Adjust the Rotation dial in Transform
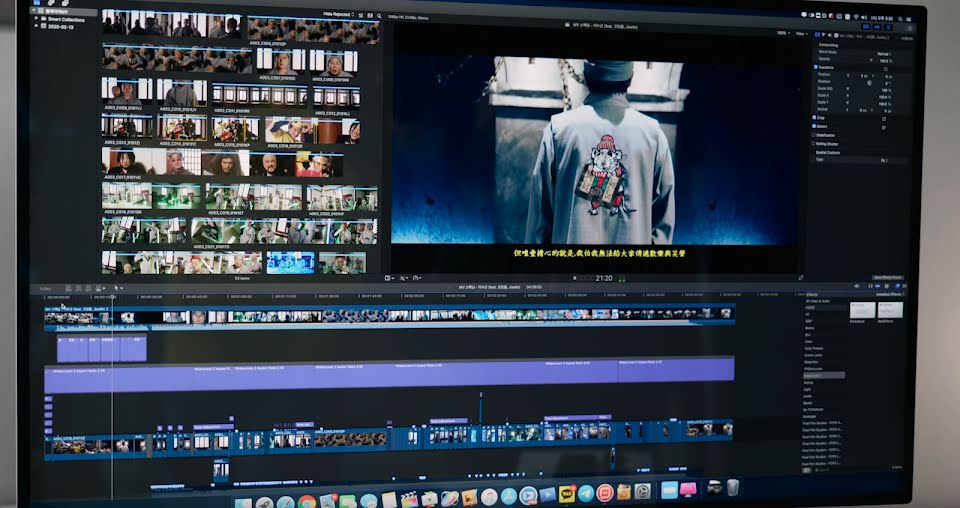The width and height of the screenshot is (960, 508). (x=869, y=83)
